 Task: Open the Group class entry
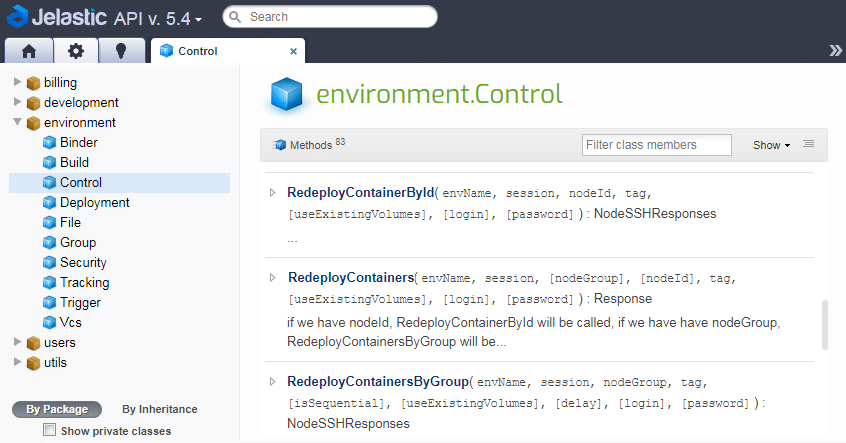pyautogui.click(x=78, y=243)
